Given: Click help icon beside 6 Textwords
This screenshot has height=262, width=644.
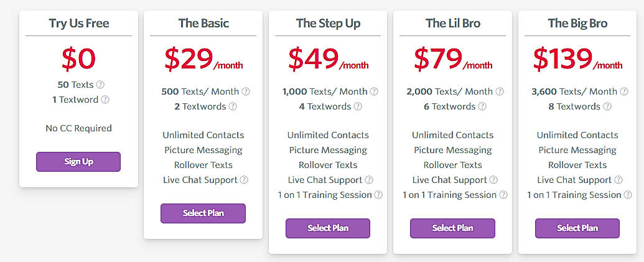Looking at the screenshot, I should click(x=482, y=106).
